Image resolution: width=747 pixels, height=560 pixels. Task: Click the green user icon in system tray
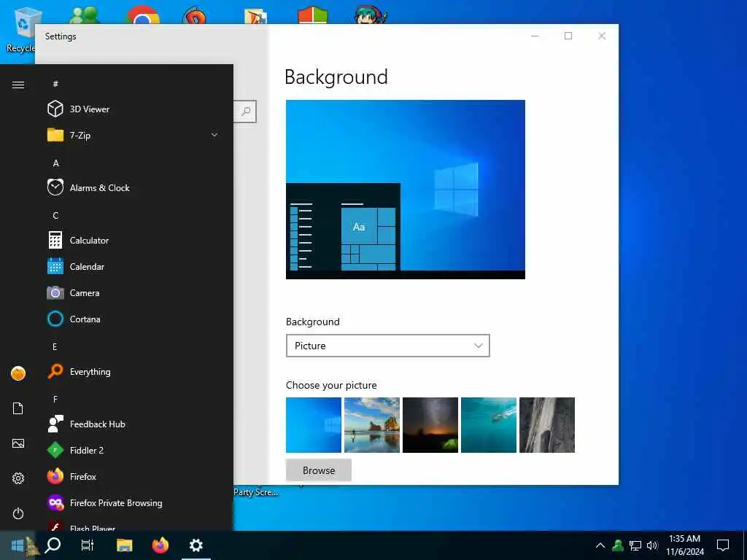618,545
